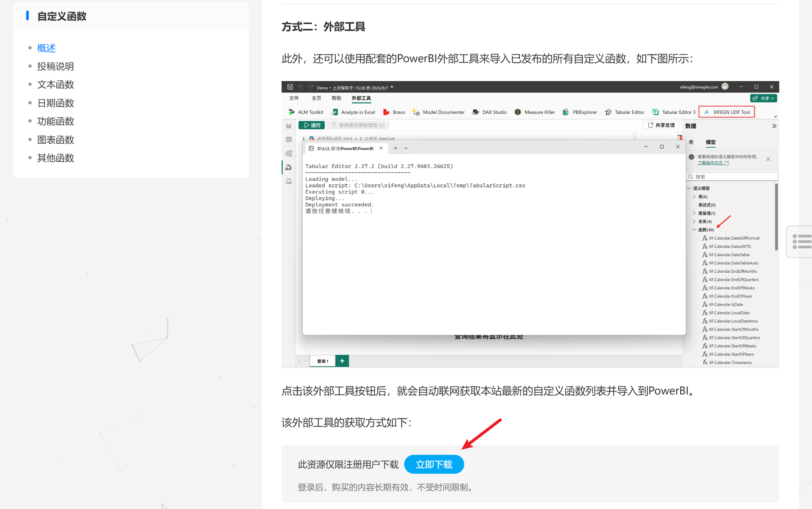Click the save icon in the title bar
Viewport: 812px width, 509px height.
coord(290,87)
